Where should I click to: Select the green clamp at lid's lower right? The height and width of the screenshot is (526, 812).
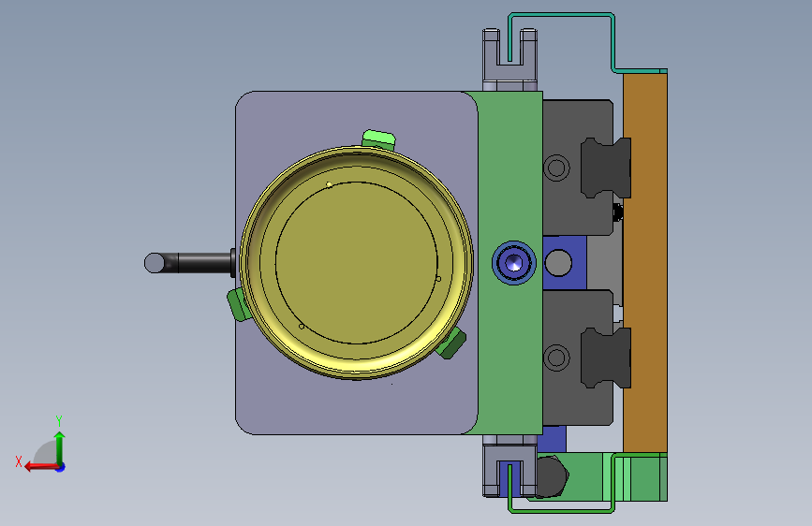(451, 343)
